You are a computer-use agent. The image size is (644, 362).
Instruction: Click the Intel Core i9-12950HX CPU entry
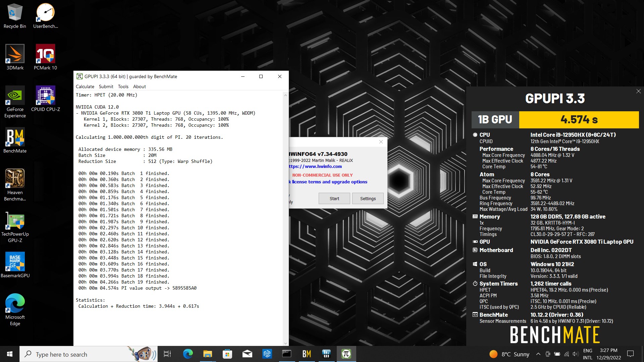[573, 135]
